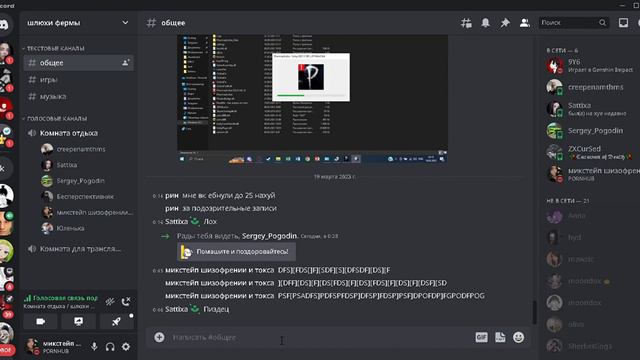The width and height of the screenshot is (640, 360).
Task: Open the shared screenshot image
Action: (312, 100)
